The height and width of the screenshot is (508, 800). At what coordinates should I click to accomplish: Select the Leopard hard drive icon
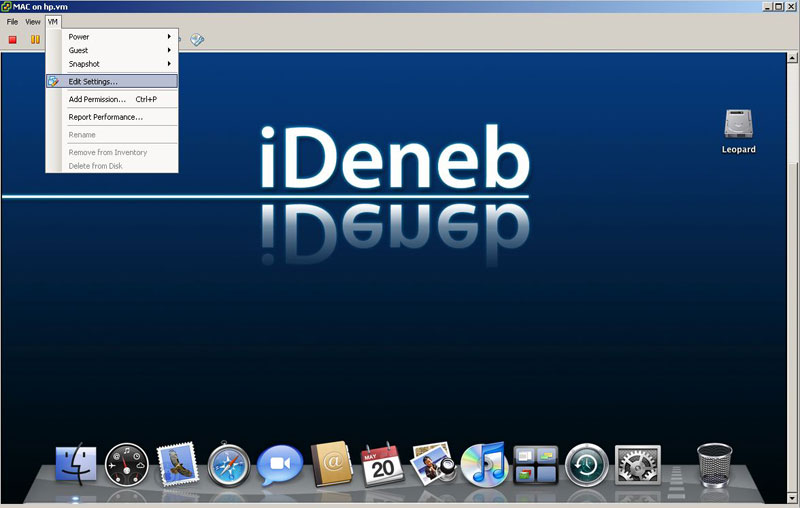tap(738, 124)
